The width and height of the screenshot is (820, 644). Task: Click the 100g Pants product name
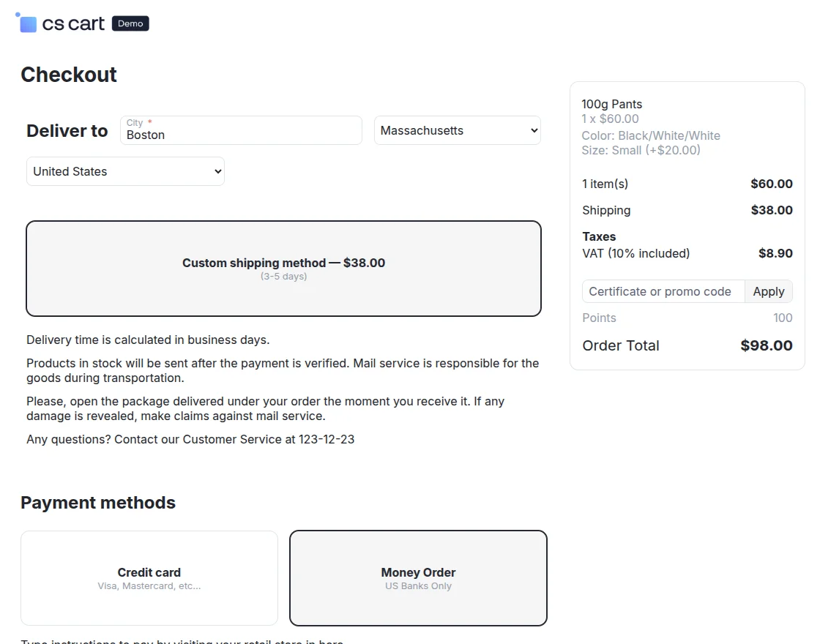pos(612,104)
